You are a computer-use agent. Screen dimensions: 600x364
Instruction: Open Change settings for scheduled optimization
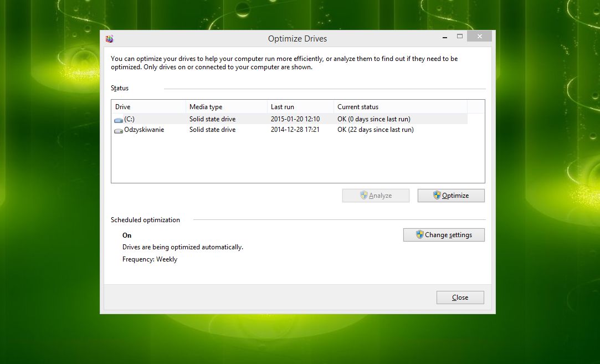[444, 235]
